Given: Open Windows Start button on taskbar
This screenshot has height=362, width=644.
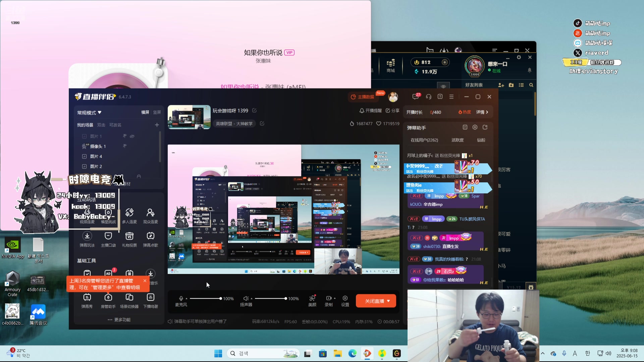Looking at the screenshot, I should point(218,353).
